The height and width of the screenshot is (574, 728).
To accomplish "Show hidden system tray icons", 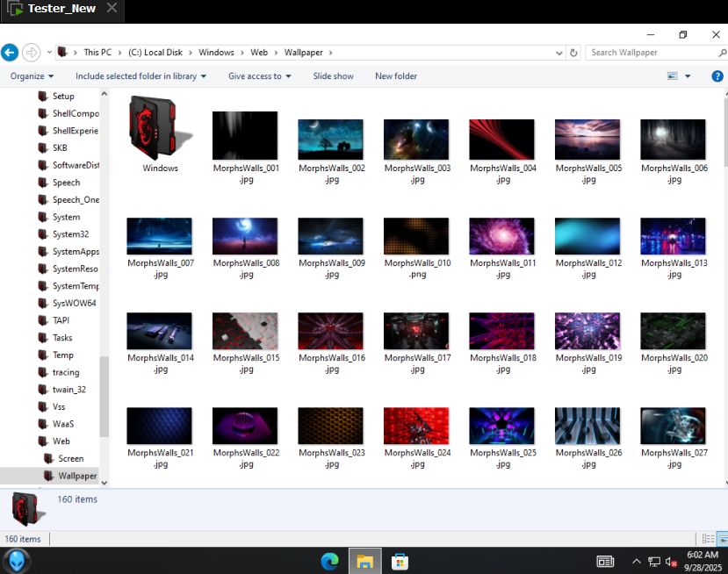I will pos(636,562).
